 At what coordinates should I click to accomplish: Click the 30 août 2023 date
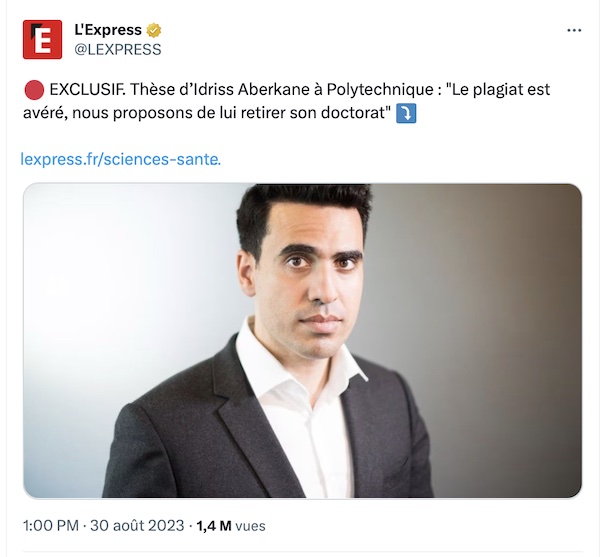pyautogui.click(x=137, y=526)
